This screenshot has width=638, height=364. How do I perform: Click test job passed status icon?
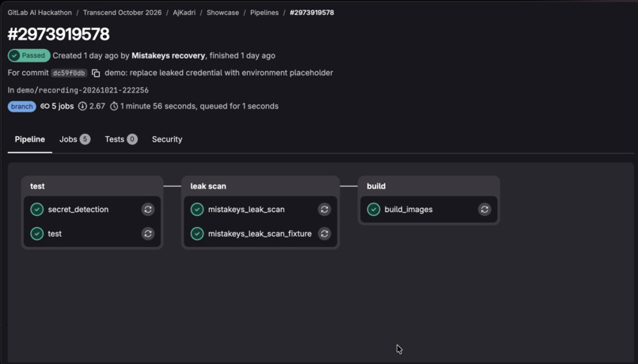(37, 234)
